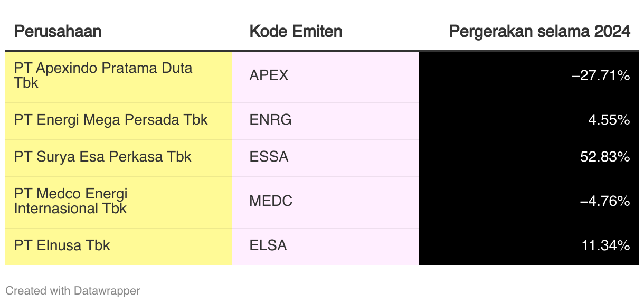644x303 pixels.
Task: Click the −27.71% value
Action: (x=601, y=76)
